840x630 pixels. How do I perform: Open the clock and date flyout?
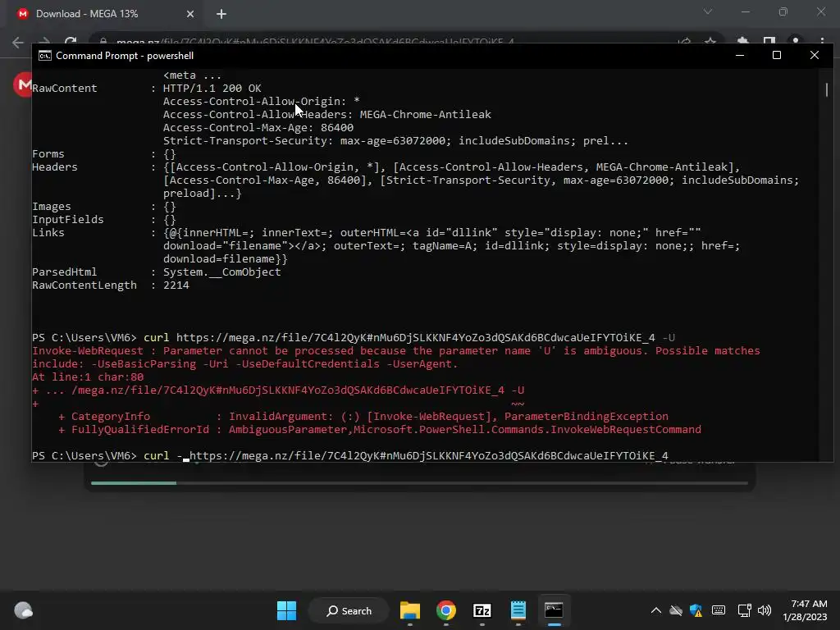point(806,610)
